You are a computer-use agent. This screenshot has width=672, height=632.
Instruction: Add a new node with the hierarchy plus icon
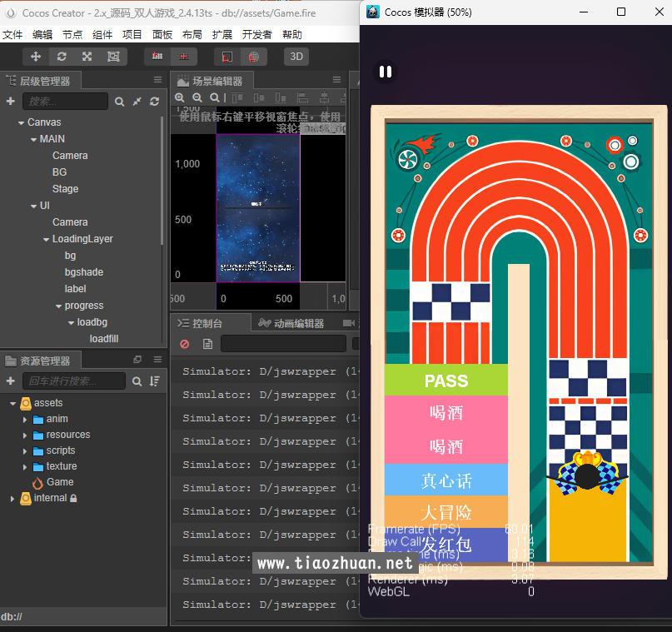point(10,102)
